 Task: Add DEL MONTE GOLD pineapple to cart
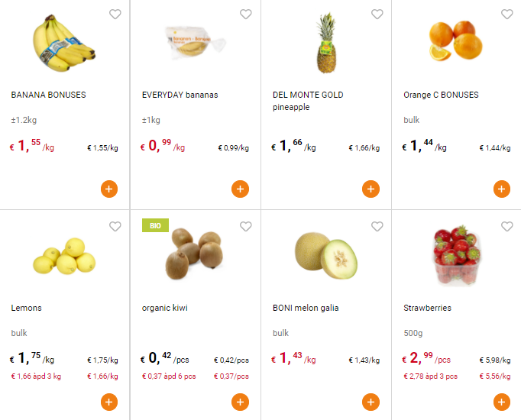pos(371,189)
